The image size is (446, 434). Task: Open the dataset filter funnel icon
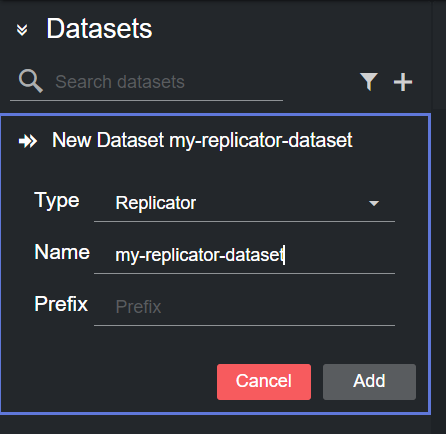point(369,82)
